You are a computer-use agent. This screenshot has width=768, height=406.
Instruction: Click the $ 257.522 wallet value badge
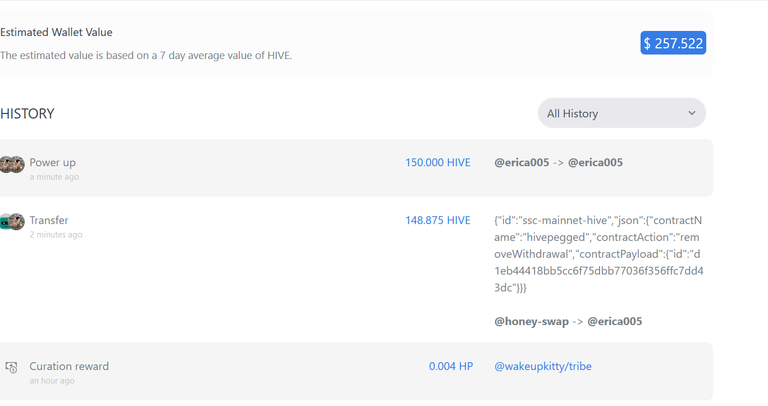click(x=673, y=43)
